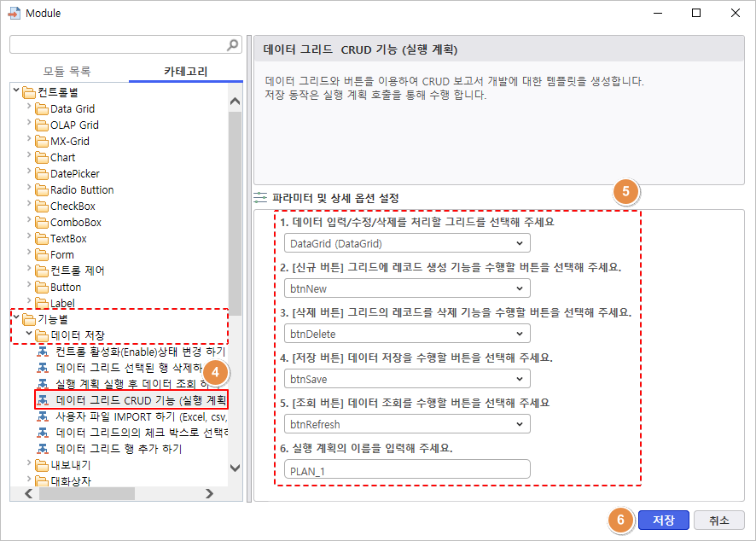Click the module search input field
This screenshot has height=541, width=756.
pos(118,45)
